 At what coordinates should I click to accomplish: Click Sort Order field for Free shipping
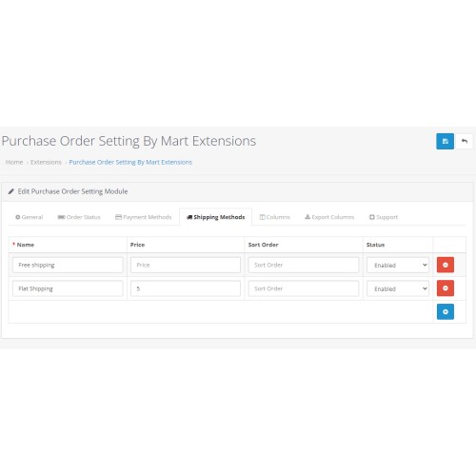pos(304,265)
